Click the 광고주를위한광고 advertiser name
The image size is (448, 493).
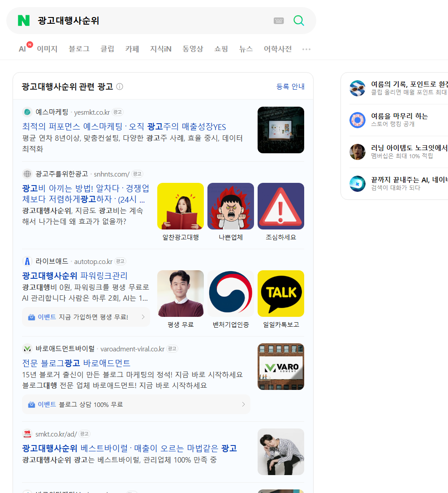pos(62,174)
